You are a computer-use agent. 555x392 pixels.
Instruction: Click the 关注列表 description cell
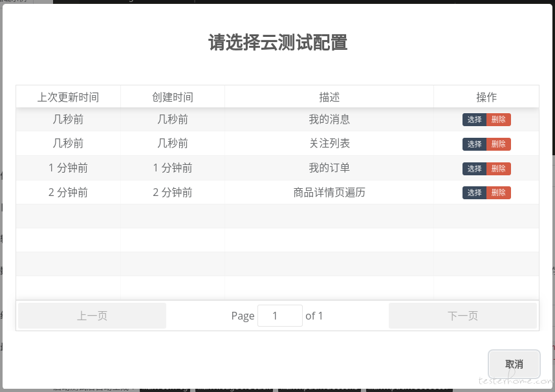click(x=329, y=144)
